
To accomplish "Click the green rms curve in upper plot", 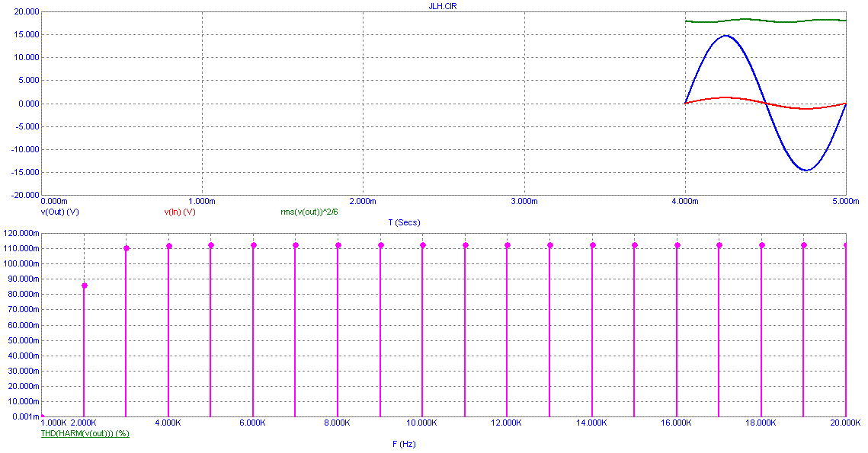I will tap(766, 21).
